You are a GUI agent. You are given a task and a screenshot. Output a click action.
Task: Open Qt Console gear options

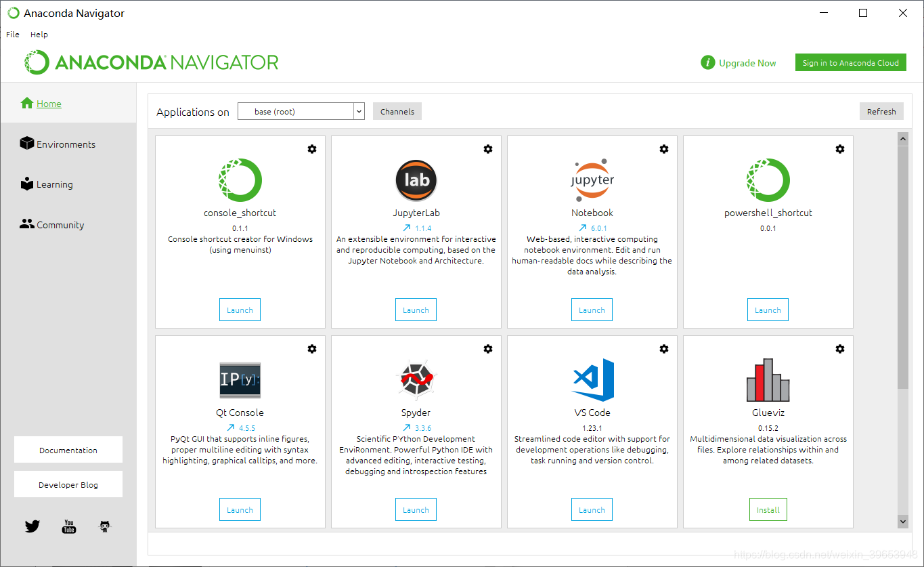(x=312, y=349)
